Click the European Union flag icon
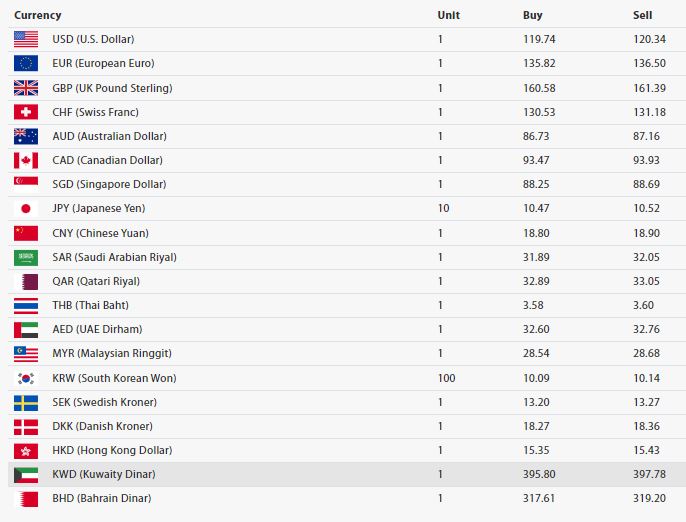 pyautogui.click(x=26, y=63)
